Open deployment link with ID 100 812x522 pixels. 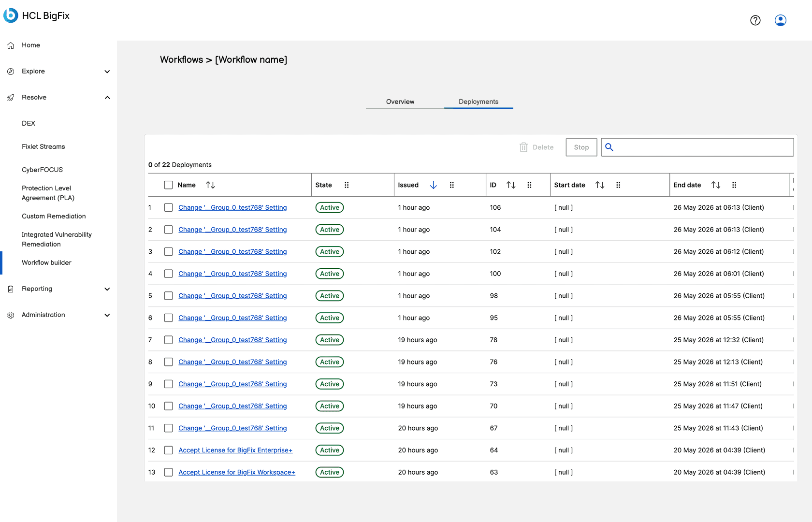232,274
